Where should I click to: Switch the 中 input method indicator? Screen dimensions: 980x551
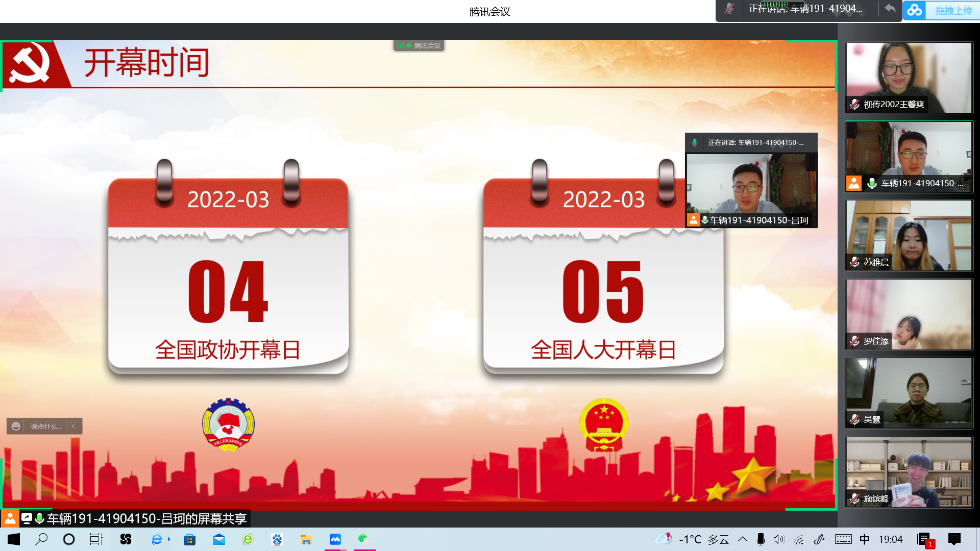click(x=865, y=539)
